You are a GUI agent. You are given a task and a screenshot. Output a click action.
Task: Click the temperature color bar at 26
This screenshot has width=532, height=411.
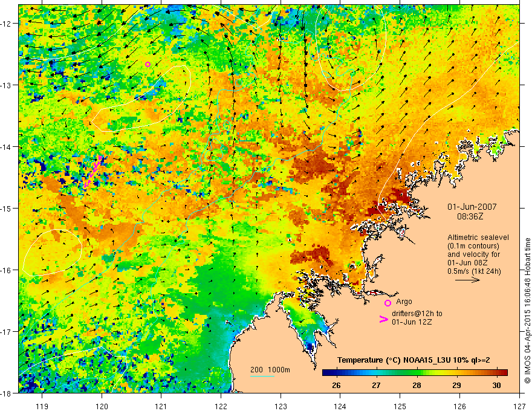[336, 372]
